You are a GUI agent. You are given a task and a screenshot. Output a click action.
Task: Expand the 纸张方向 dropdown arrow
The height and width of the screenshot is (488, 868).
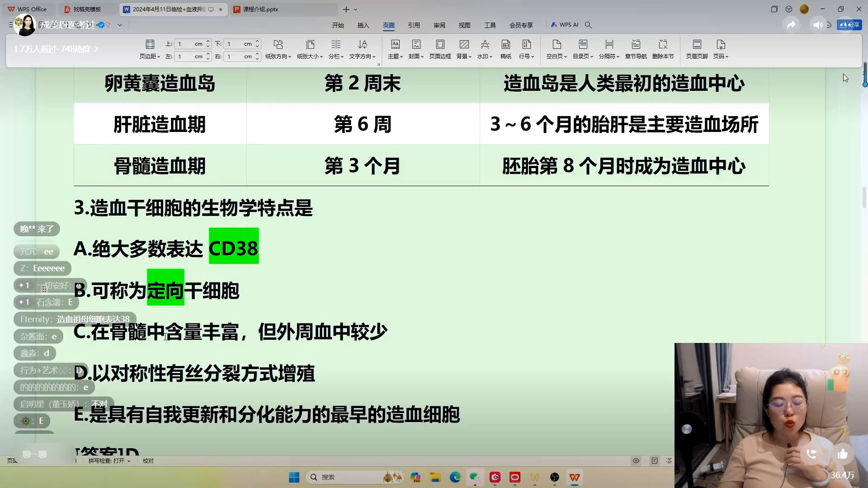(x=290, y=56)
